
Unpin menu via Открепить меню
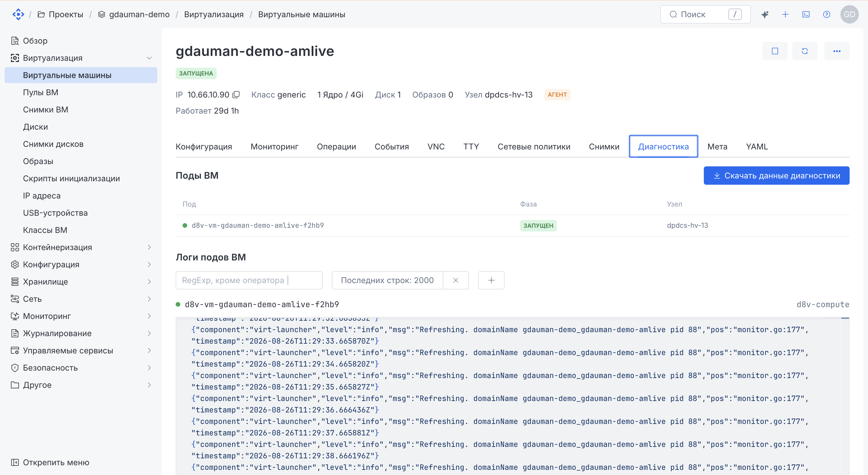pos(50,462)
